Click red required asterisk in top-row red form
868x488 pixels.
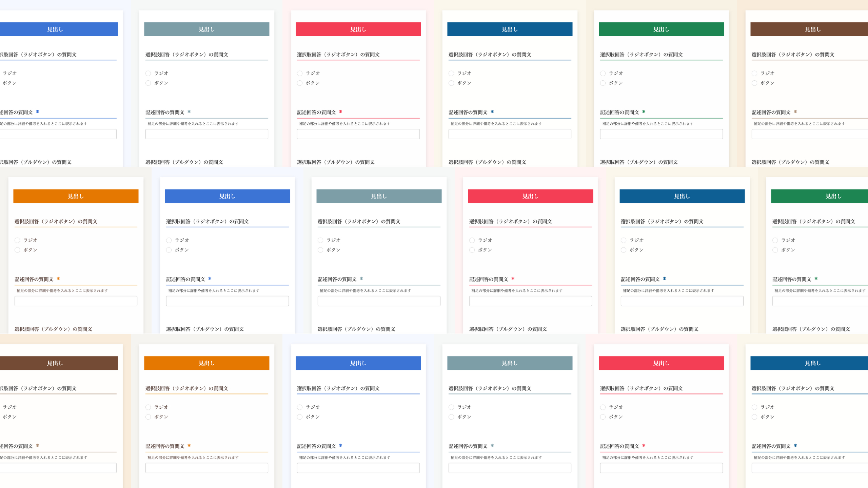point(340,112)
